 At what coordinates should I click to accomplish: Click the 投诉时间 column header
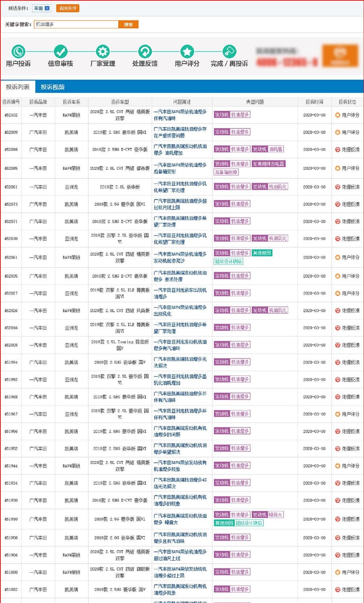pyautogui.click(x=314, y=102)
